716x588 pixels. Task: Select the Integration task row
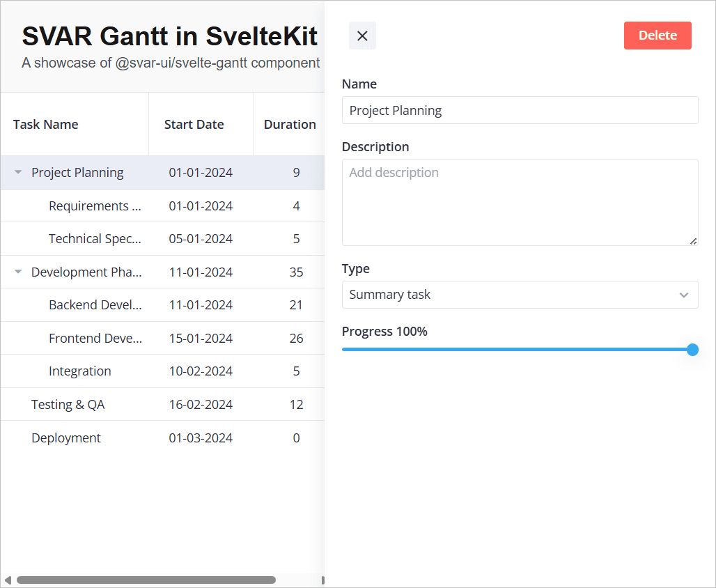pyautogui.click(x=80, y=371)
